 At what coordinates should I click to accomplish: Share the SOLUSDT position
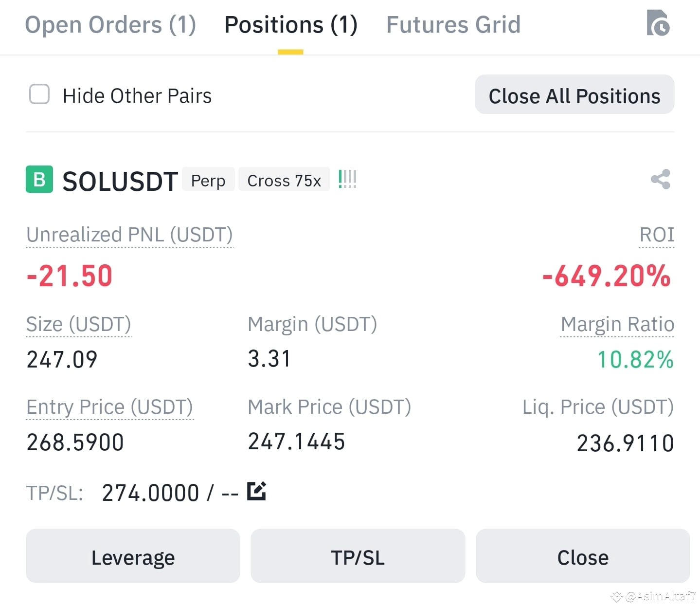click(x=661, y=179)
